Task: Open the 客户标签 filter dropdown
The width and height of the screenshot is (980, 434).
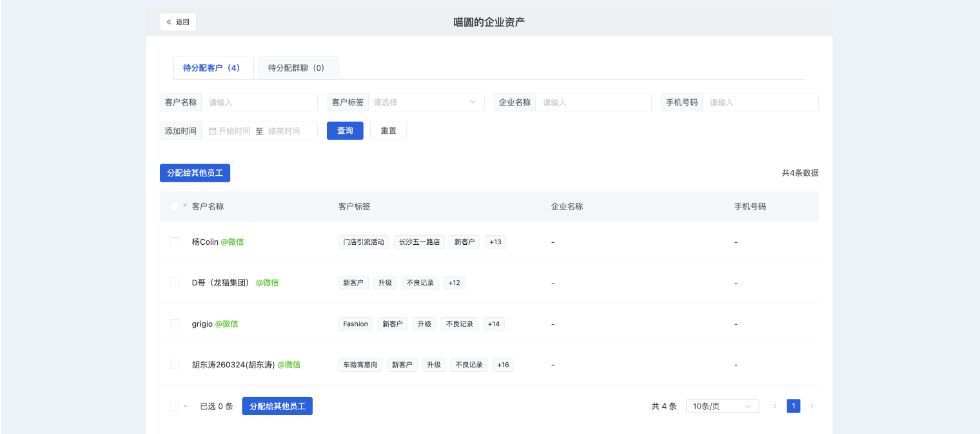Action: click(x=426, y=102)
